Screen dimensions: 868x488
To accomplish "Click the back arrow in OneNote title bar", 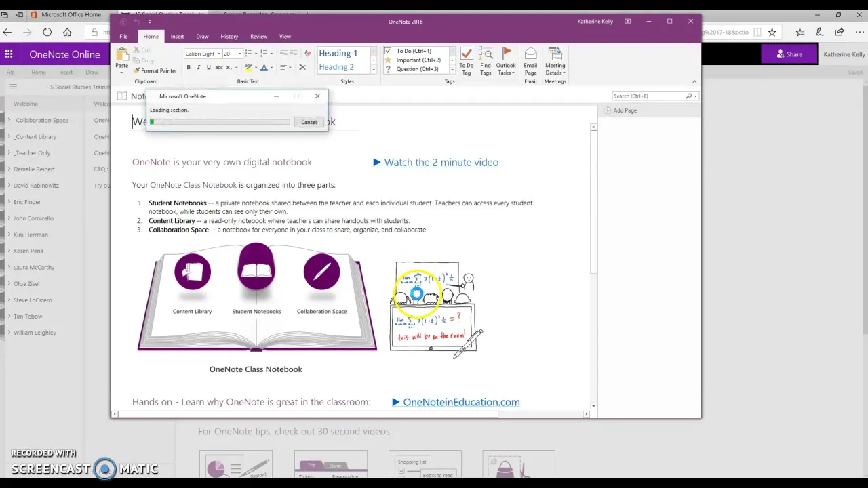I will (x=123, y=22).
